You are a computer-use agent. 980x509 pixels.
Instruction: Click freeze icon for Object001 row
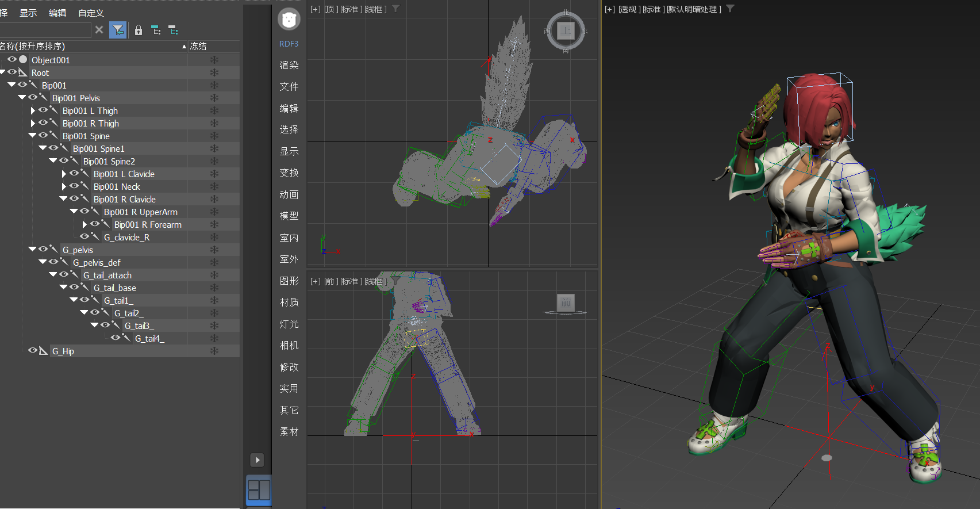pyautogui.click(x=214, y=60)
